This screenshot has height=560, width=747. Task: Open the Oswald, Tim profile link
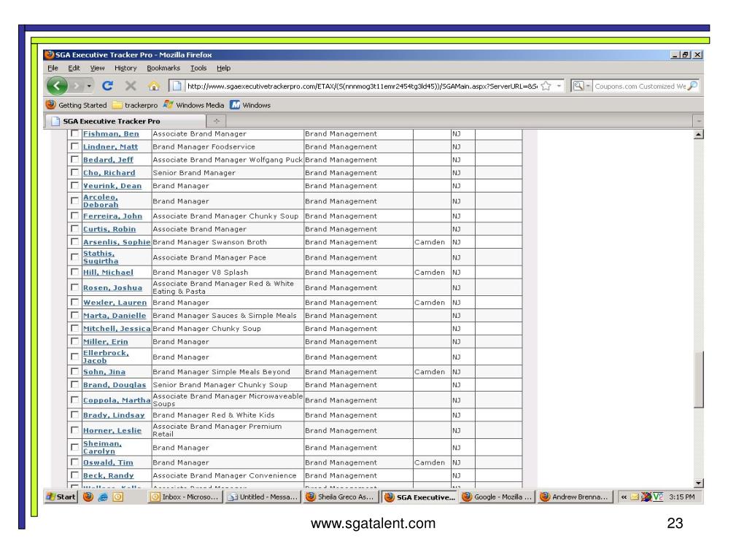point(108,462)
